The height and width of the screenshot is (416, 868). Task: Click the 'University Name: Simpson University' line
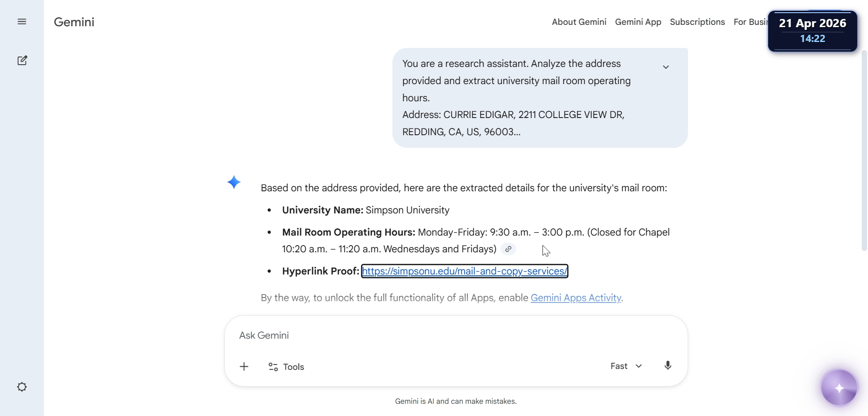tap(366, 210)
